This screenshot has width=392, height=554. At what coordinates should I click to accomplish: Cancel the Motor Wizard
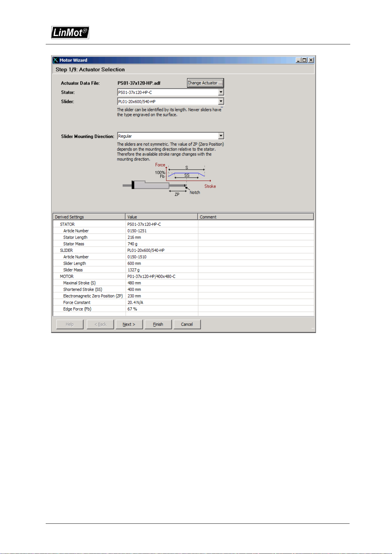coord(187,324)
